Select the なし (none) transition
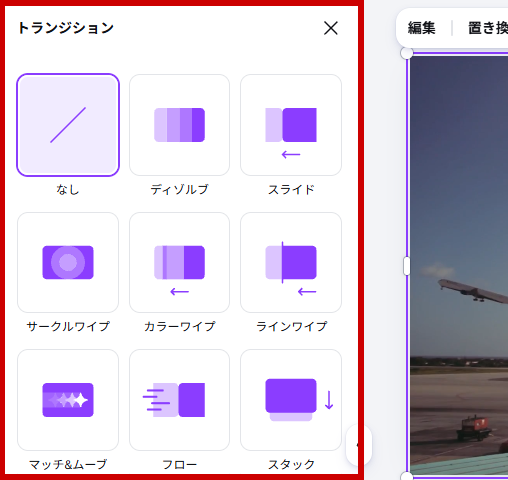The image size is (508, 480). point(68,125)
